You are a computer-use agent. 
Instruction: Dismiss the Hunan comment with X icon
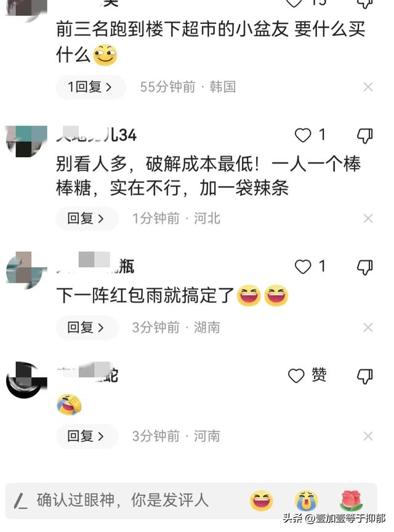click(368, 328)
